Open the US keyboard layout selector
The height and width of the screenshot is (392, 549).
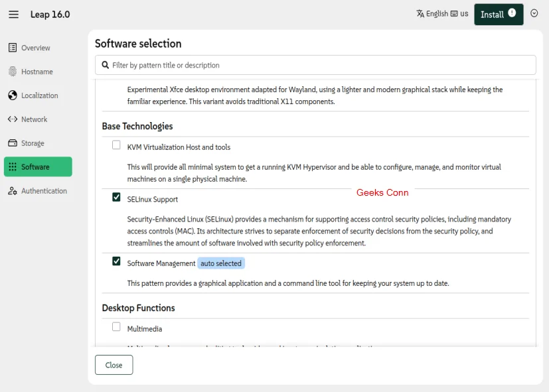coord(458,14)
